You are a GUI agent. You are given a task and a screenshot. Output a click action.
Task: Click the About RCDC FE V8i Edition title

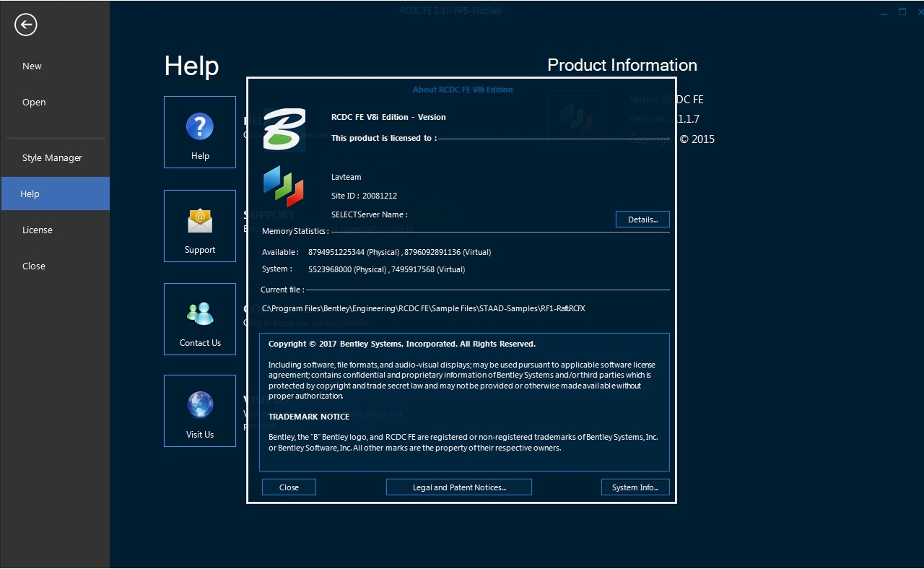click(463, 90)
